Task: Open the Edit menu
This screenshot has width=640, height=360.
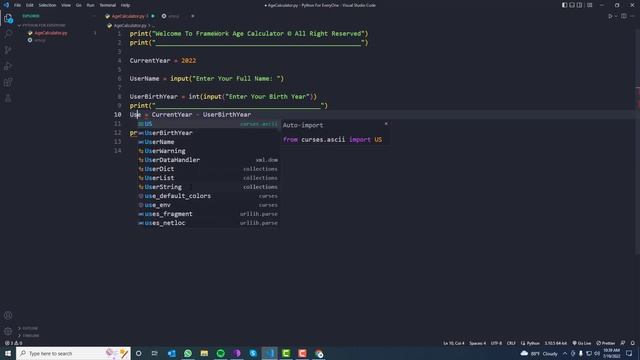Action: (x=30, y=5)
